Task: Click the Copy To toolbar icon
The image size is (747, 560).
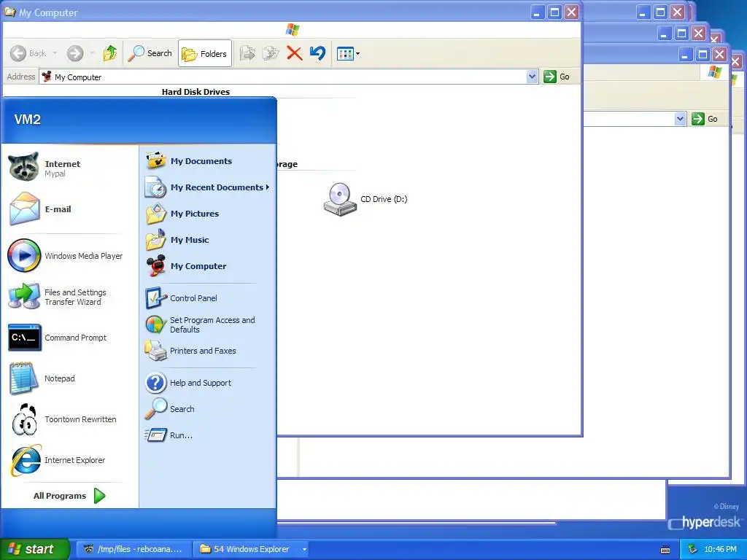Action: (271, 53)
